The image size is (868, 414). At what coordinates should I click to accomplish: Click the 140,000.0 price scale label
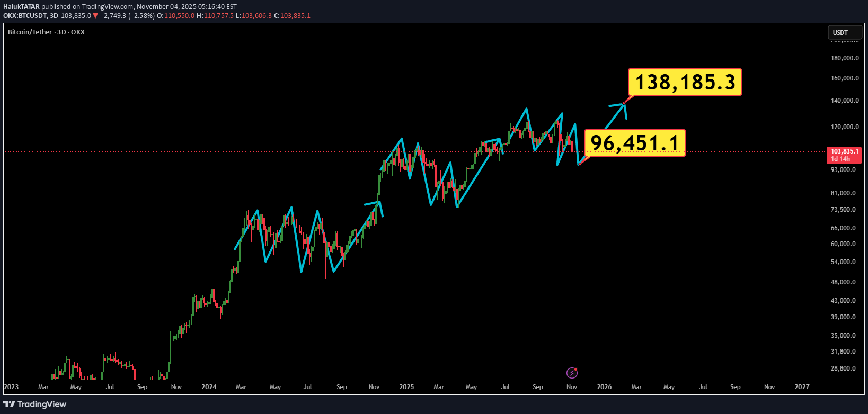click(845, 101)
